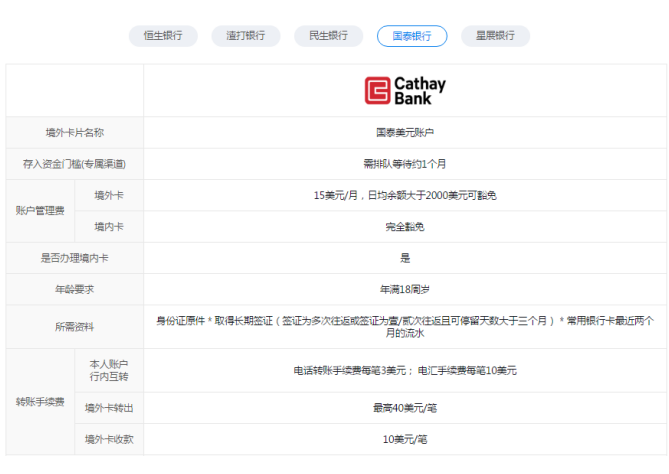Click the 境外卡 sub-label under 账户管理费

109,195
